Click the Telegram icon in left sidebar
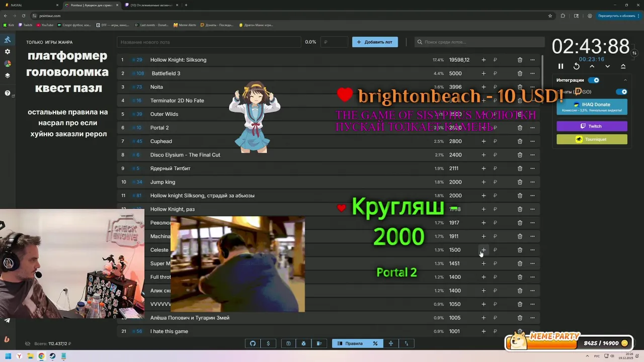 [x=7, y=320]
